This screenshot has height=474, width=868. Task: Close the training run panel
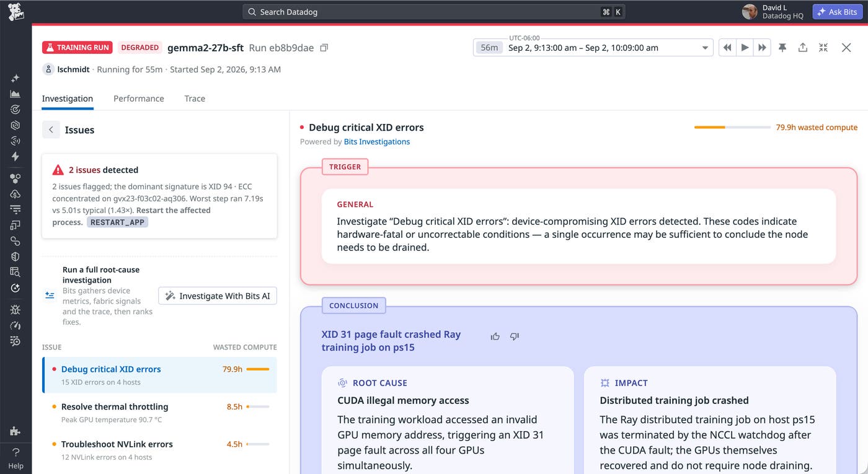[846, 48]
